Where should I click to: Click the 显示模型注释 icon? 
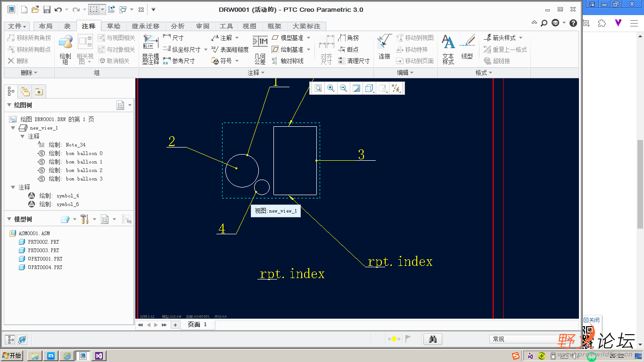point(151,50)
